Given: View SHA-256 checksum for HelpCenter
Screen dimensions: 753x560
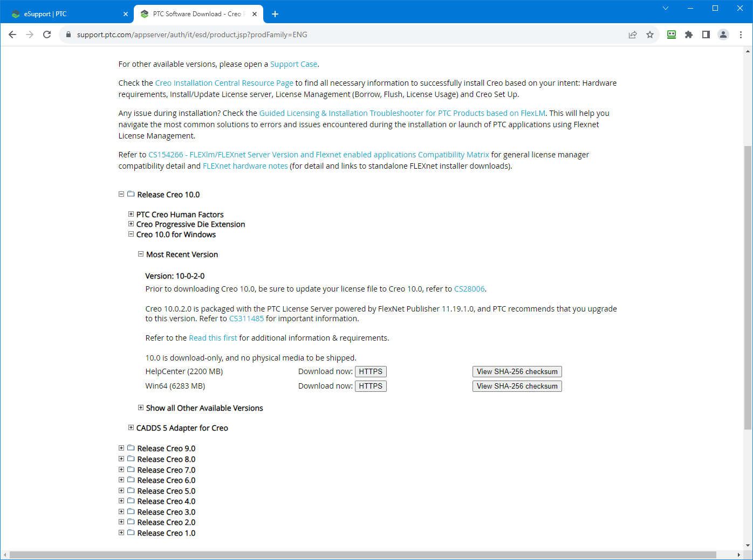Looking at the screenshot, I should [x=516, y=371].
